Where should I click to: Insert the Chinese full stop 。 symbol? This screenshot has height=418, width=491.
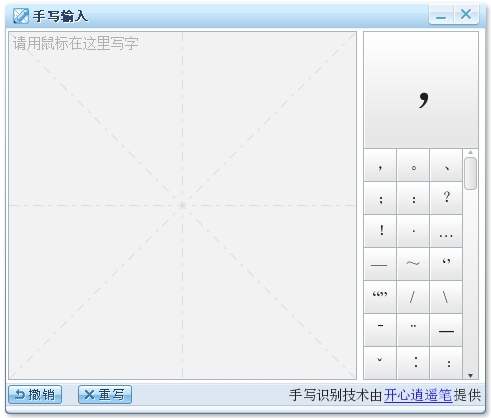[x=413, y=165]
